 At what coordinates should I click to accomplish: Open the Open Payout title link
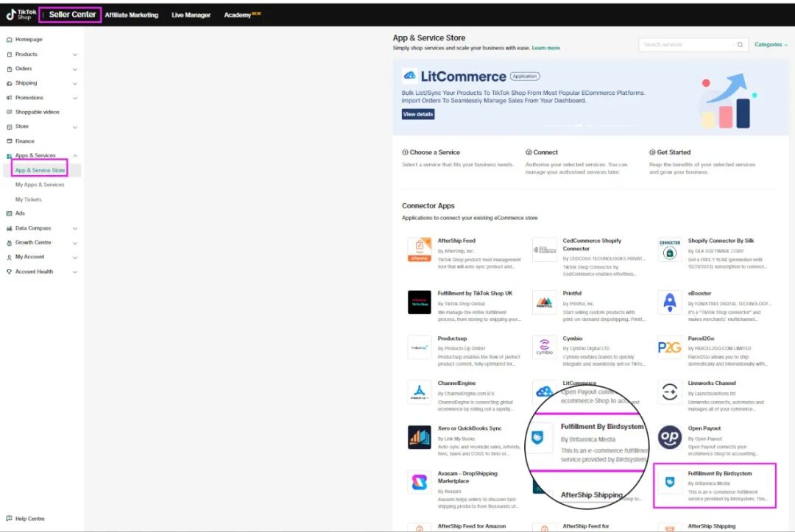(x=704, y=428)
